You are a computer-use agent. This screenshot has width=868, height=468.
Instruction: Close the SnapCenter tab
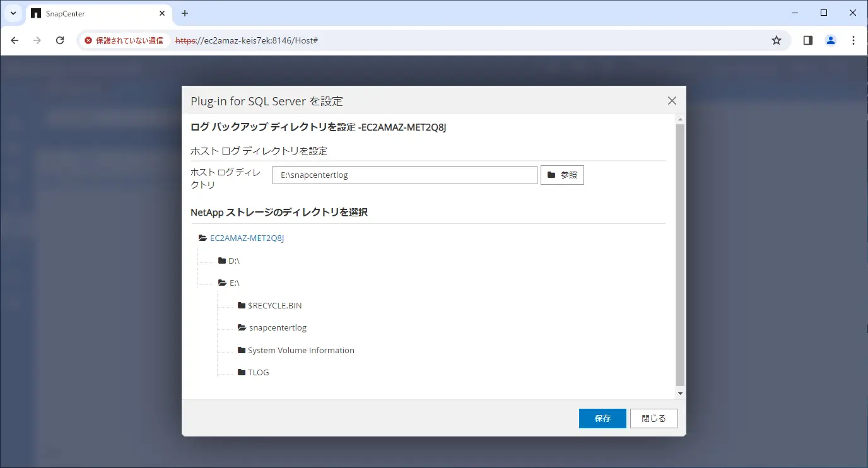pos(163,13)
